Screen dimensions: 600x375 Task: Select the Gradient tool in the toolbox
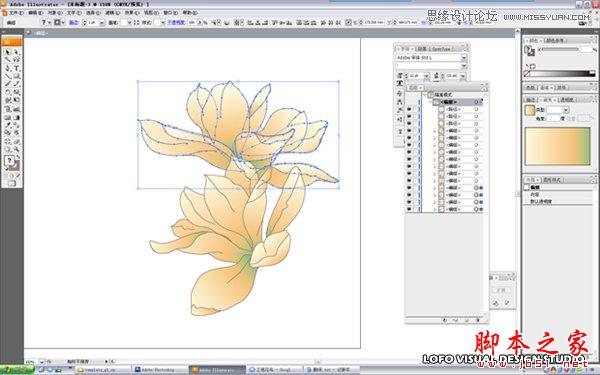16,117
